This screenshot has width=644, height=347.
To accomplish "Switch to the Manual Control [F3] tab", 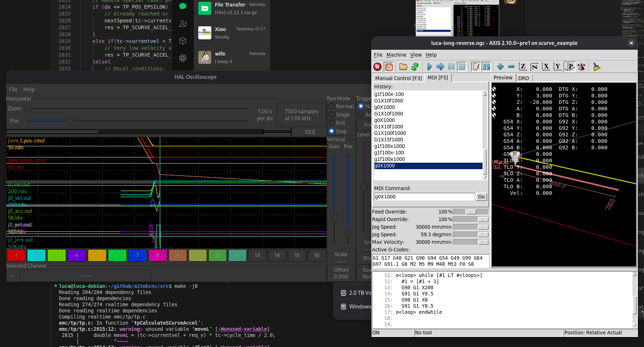I will pyautogui.click(x=398, y=78).
